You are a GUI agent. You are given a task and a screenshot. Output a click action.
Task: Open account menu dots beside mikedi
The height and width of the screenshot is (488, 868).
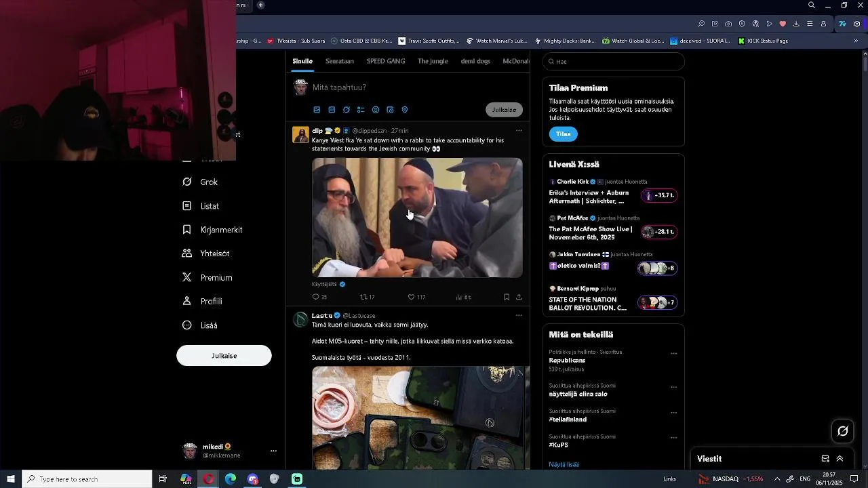[273, 451]
